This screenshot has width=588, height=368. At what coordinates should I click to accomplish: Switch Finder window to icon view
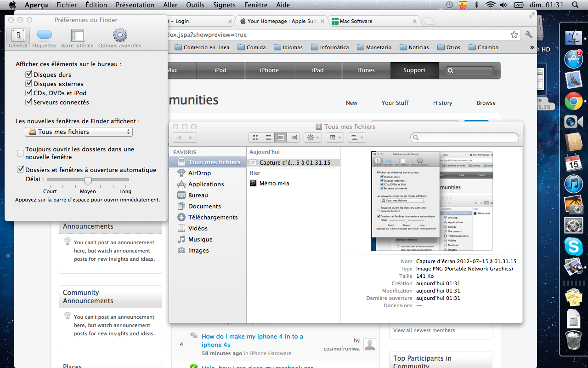click(x=255, y=137)
